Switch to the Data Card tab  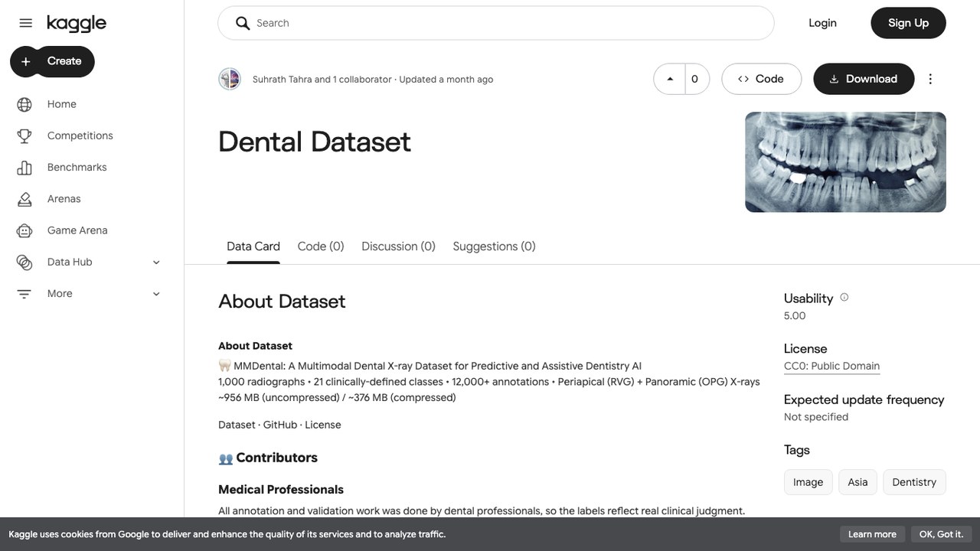tap(253, 246)
